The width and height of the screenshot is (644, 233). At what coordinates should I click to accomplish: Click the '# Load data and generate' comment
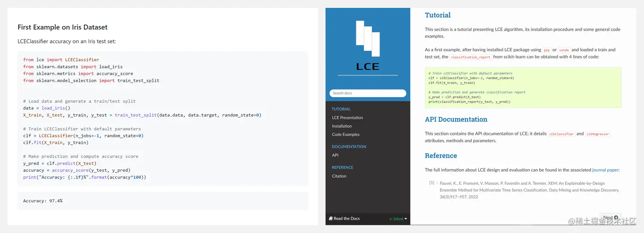(79, 101)
